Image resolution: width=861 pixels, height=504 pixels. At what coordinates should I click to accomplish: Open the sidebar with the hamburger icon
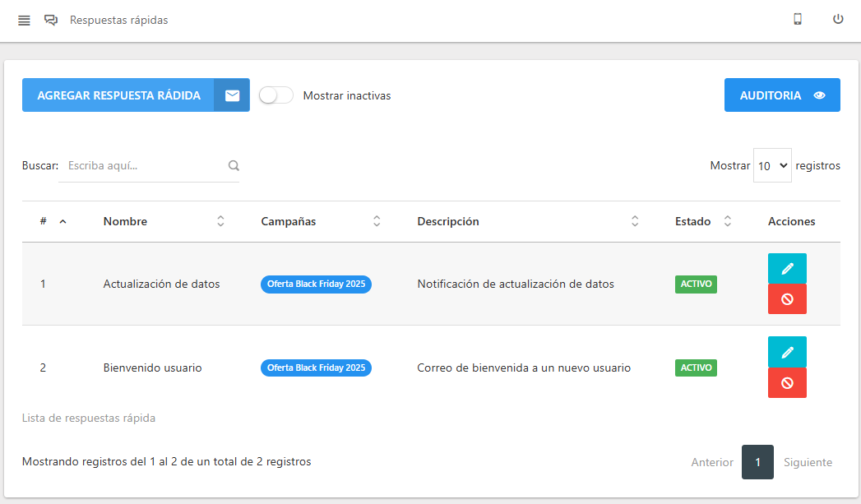pyautogui.click(x=24, y=21)
